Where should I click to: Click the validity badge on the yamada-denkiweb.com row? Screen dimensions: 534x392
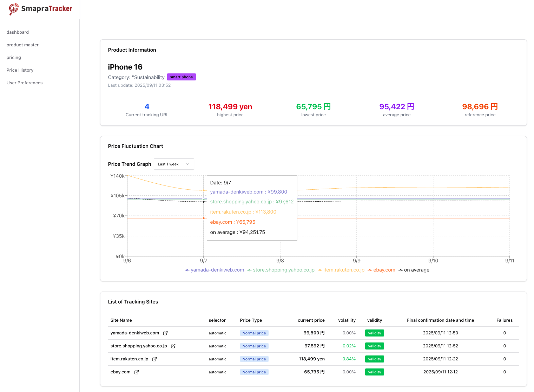[374, 333]
